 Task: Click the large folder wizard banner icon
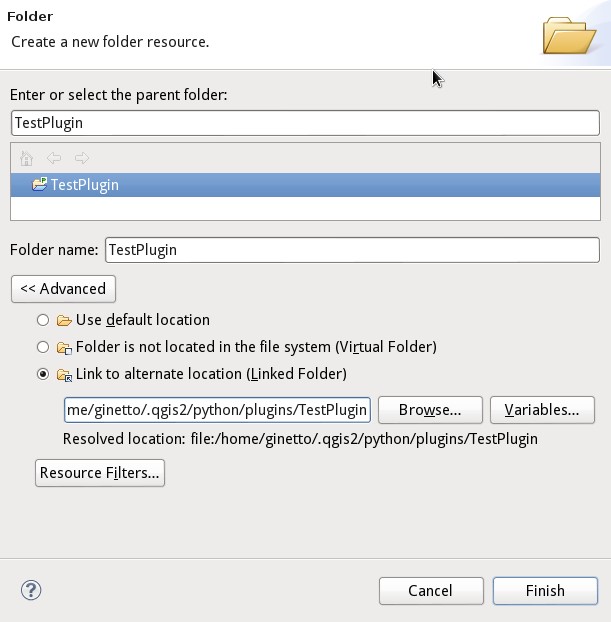pos(569,35)
